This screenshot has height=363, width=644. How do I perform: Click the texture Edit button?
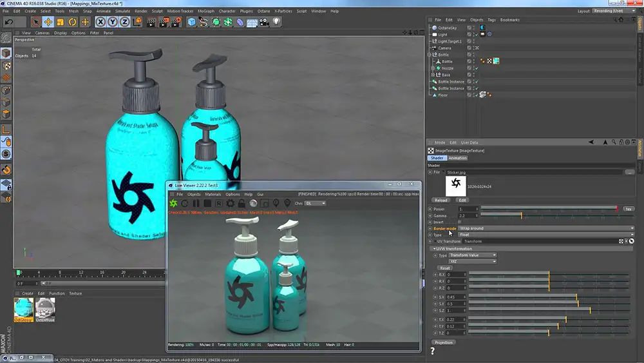pos(462,201)
